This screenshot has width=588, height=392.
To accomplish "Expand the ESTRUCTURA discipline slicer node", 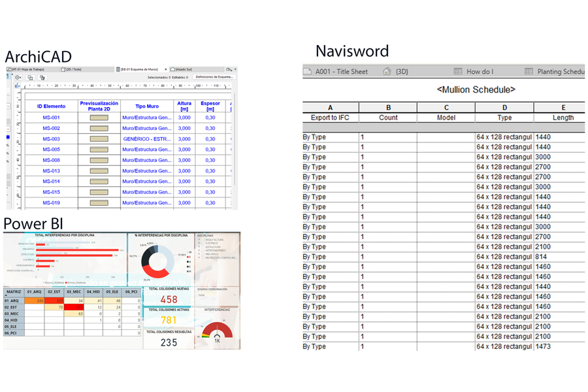I will (199, 247).
